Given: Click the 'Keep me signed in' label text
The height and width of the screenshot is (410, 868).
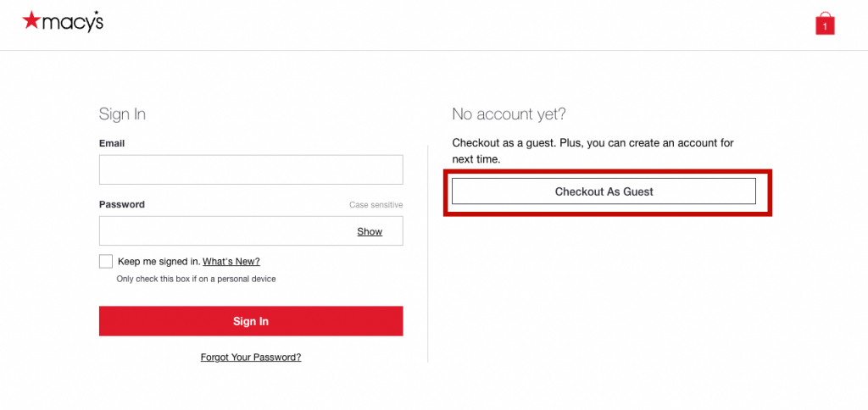Looking at the screenshot, I should (159, 262).
